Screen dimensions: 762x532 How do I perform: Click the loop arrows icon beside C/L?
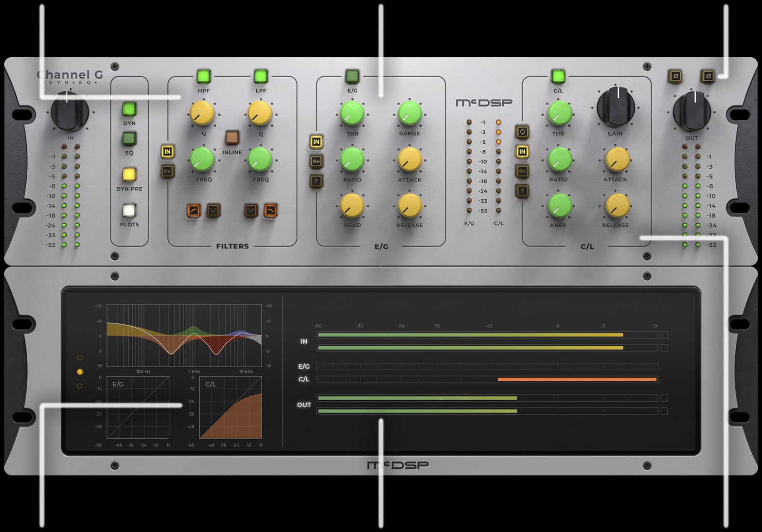(522, 132)
